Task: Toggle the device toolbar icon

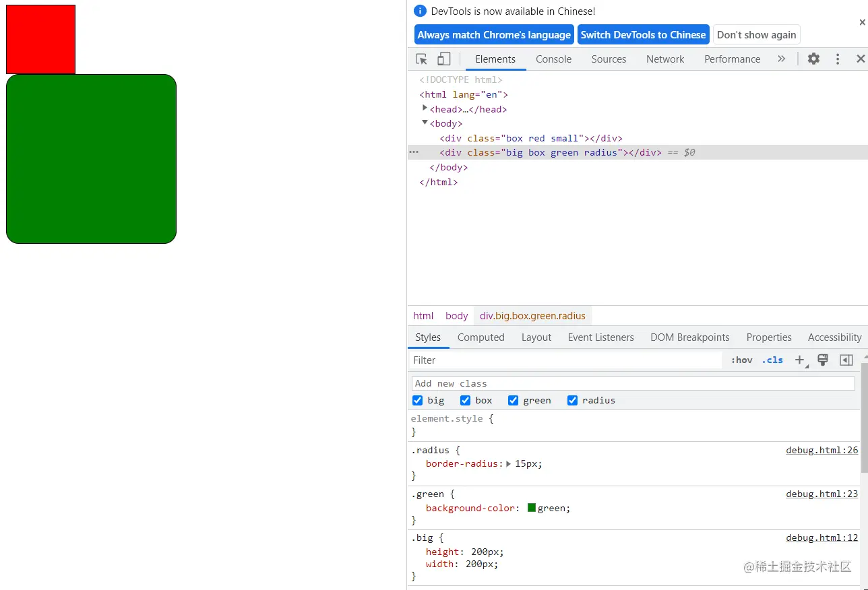Action: click(443, 59)
